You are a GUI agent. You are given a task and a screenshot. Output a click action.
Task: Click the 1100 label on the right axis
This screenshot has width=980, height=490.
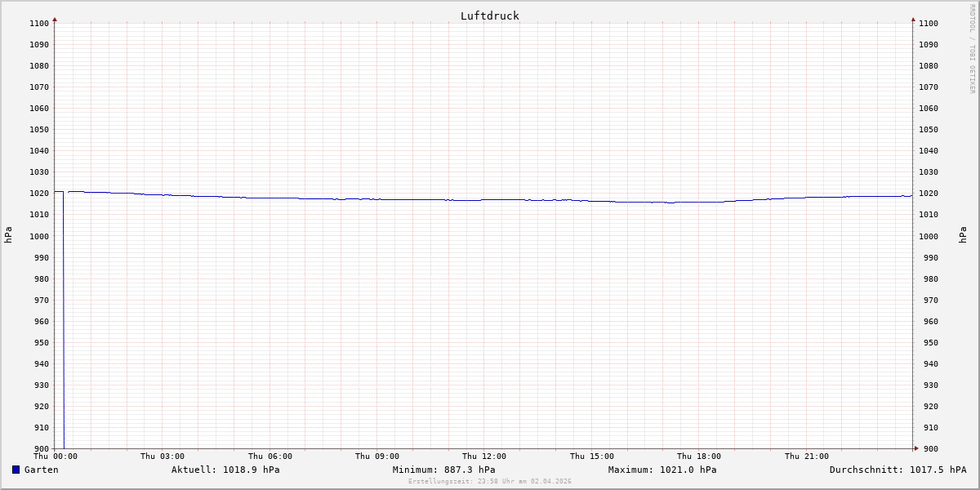pyautogui.click(x=929, y=24)
